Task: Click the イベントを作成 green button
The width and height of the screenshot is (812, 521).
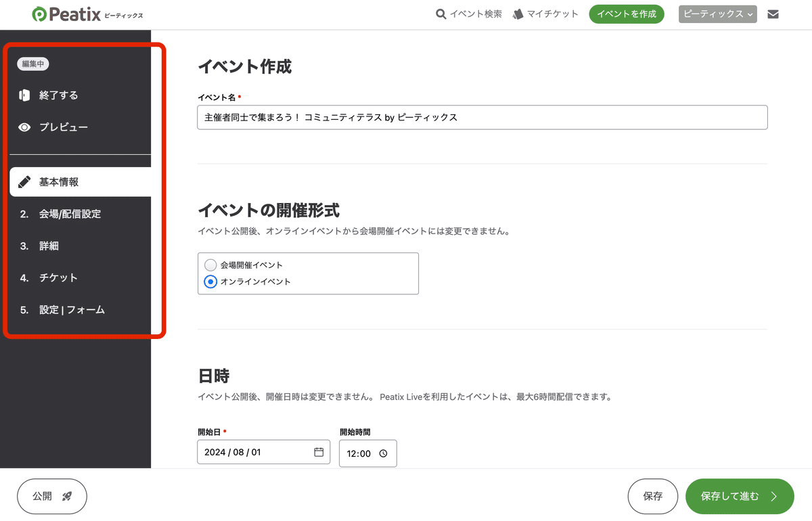Action: pyautogui.click(x=626, y=14)
